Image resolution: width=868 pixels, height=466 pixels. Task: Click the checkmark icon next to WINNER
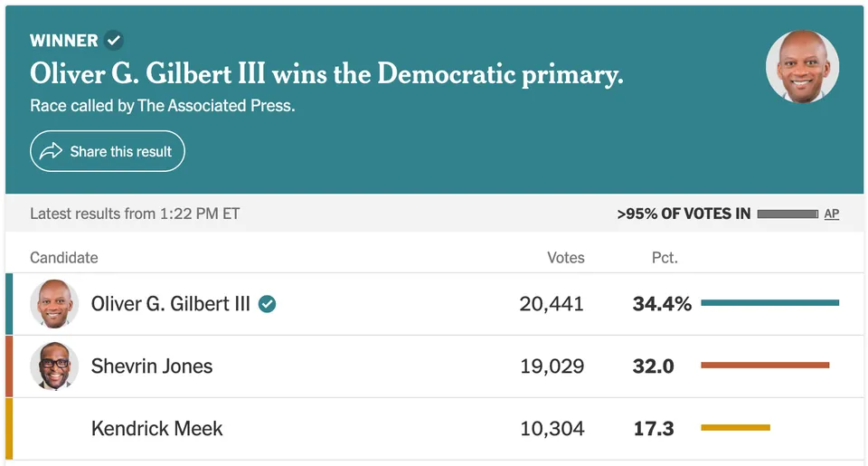114,41
